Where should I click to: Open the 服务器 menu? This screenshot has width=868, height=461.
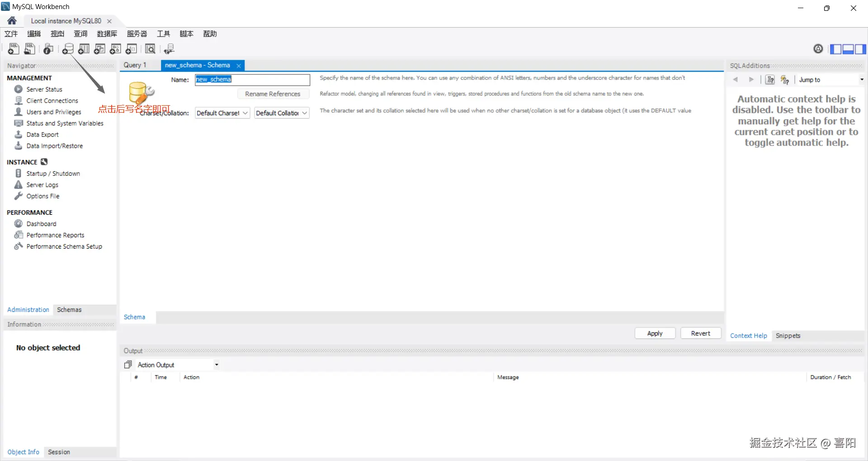click(x=137, y=34)
